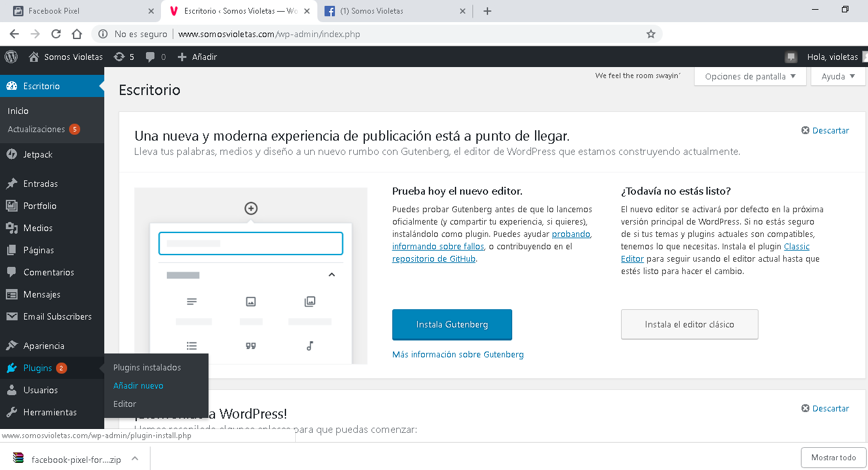
Task: Click the WordPress logo in admin bar
Action: coord(11,57)
